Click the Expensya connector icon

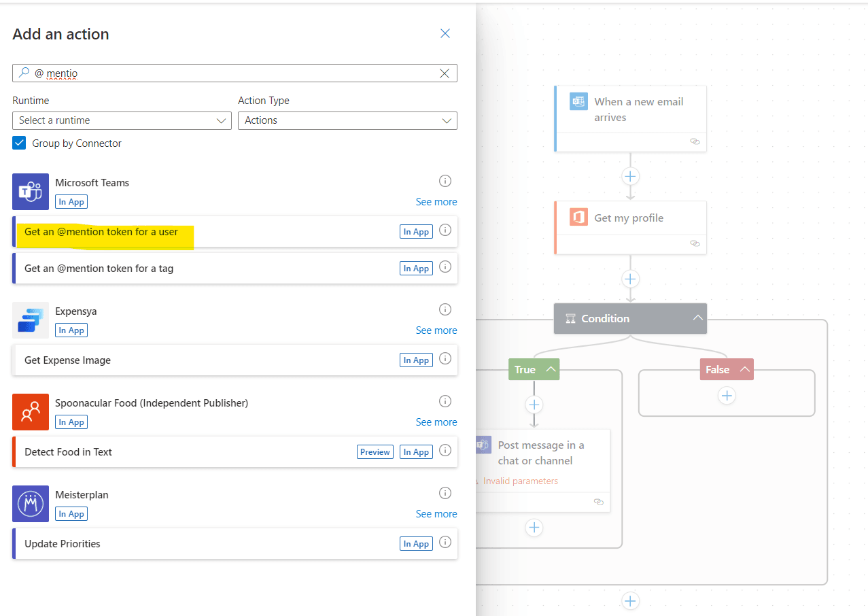(31, 320)
